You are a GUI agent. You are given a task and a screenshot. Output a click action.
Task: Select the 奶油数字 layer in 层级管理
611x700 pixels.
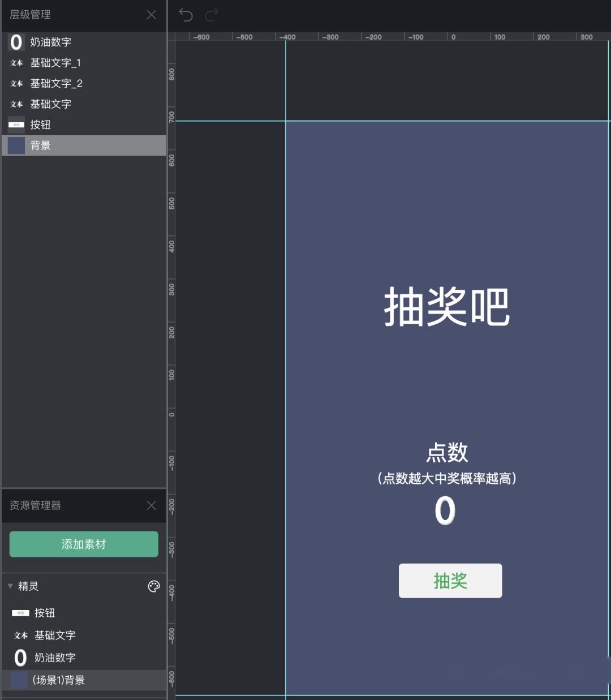[x=50, y=42]
